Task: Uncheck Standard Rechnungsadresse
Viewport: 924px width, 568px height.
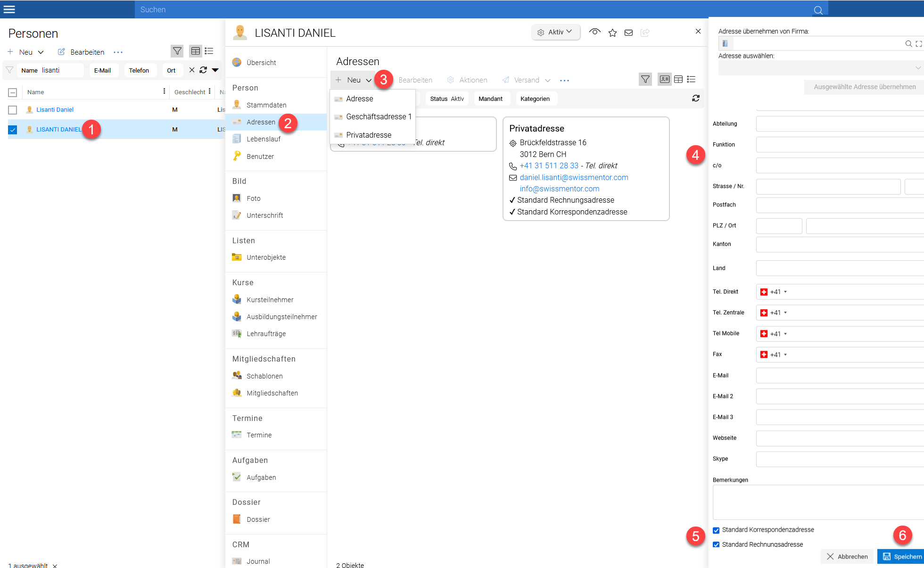Action: [716, 544]
